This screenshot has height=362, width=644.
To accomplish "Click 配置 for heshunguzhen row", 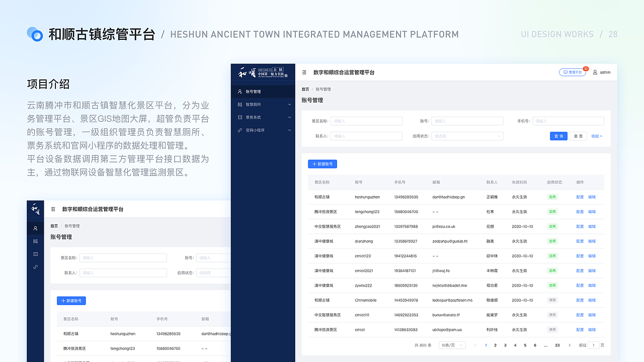I will (580, 197).
